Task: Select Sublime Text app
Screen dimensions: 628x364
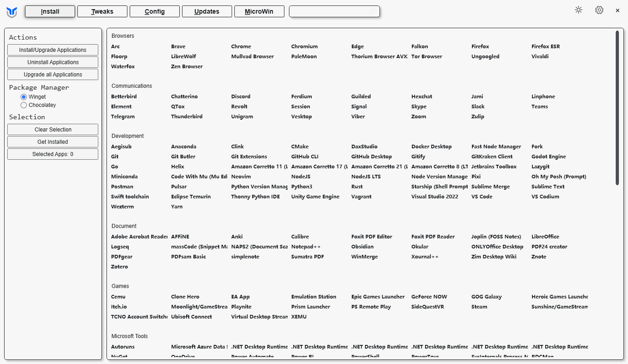Action: (x=548, y=187)
